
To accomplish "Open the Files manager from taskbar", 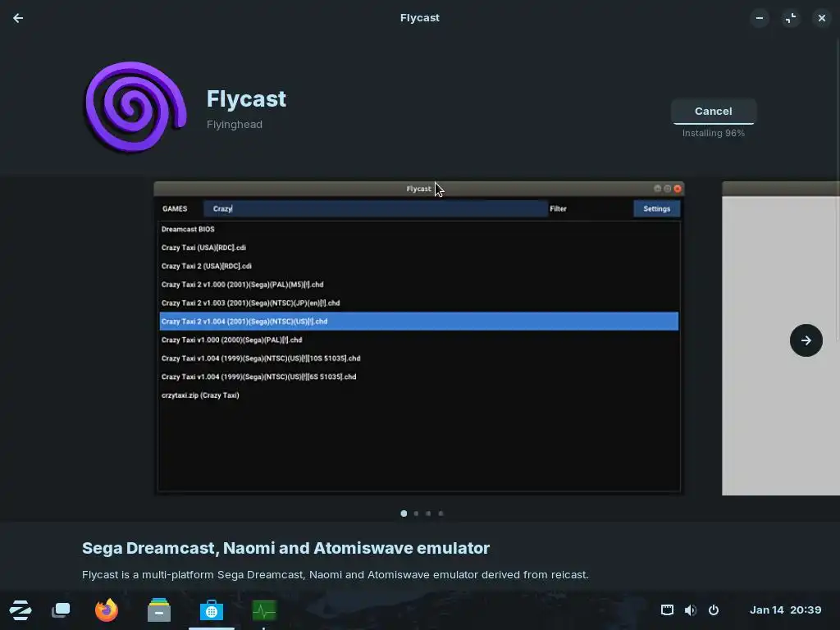I will [159, 609].
